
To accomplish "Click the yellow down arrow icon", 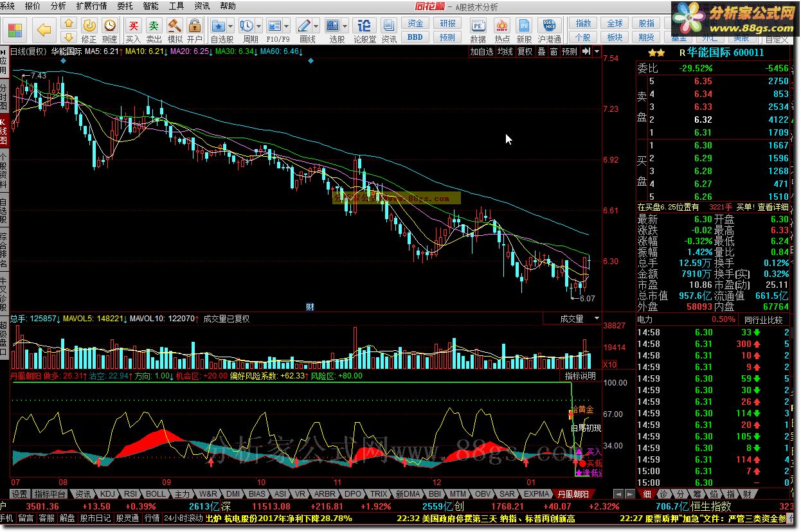I will pyautogui.click(x=69, y=38).
